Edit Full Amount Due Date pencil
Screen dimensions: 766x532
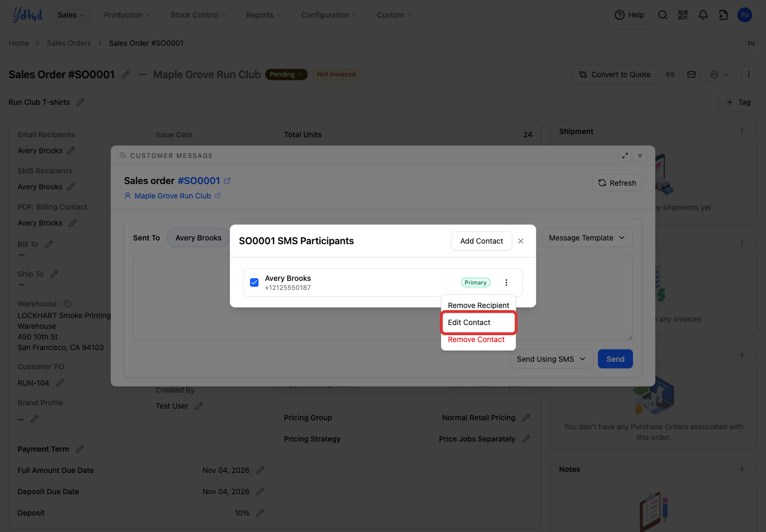point(260,470)
